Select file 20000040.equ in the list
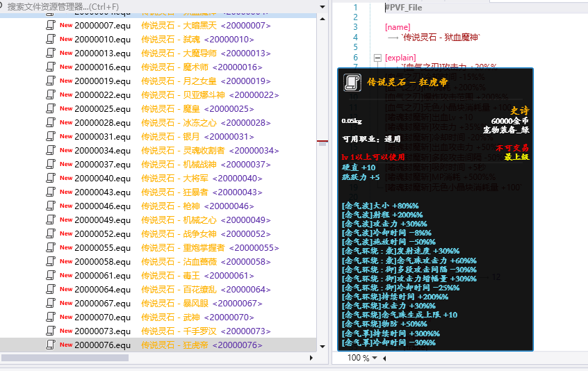 click(x=102, y=178)
